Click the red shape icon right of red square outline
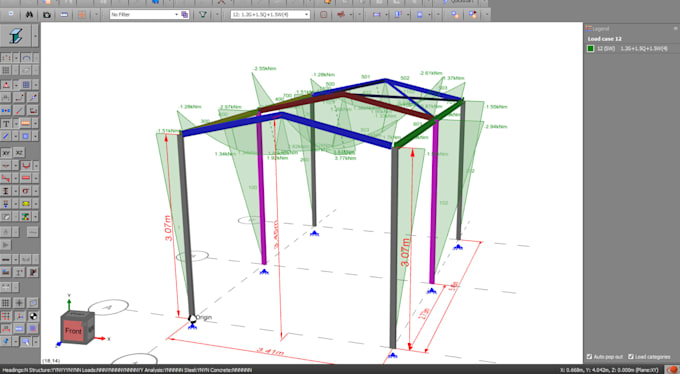 click(341, 14)
